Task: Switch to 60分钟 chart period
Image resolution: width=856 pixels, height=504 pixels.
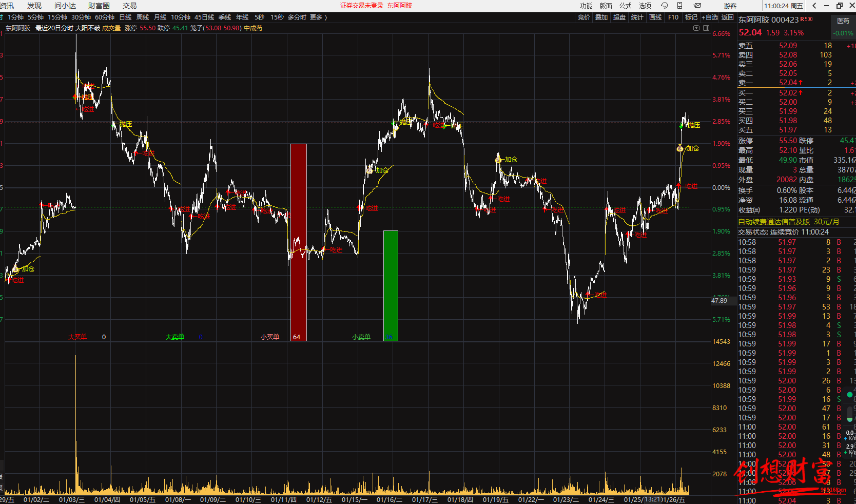Action: (105, 17)
